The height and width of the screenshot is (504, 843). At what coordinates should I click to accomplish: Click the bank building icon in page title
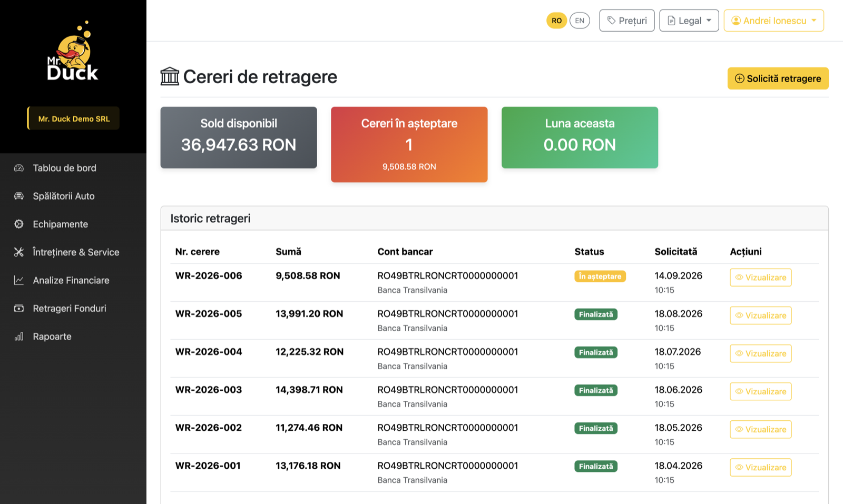(x=170, y=76)
